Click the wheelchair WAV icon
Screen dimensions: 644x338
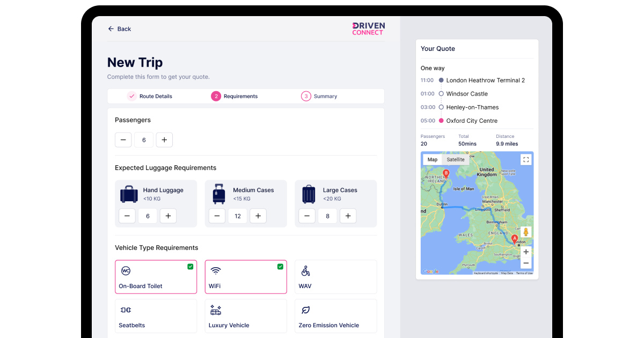305,271
